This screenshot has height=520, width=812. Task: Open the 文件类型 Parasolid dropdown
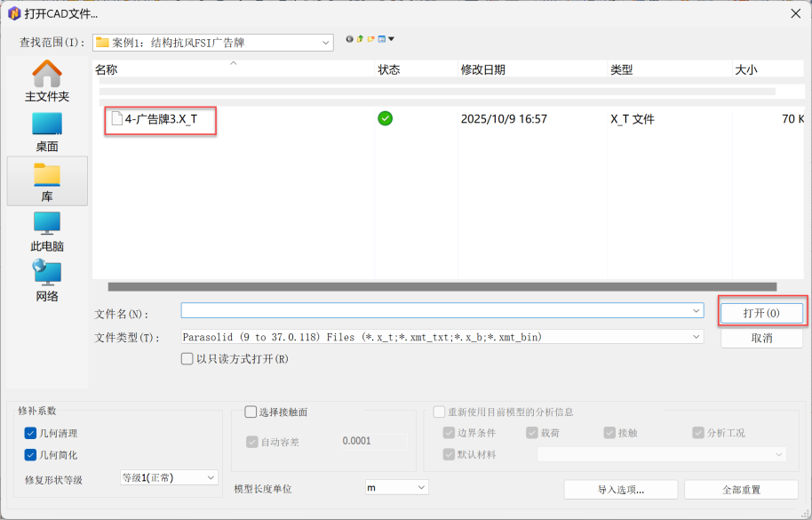[696, 337]
